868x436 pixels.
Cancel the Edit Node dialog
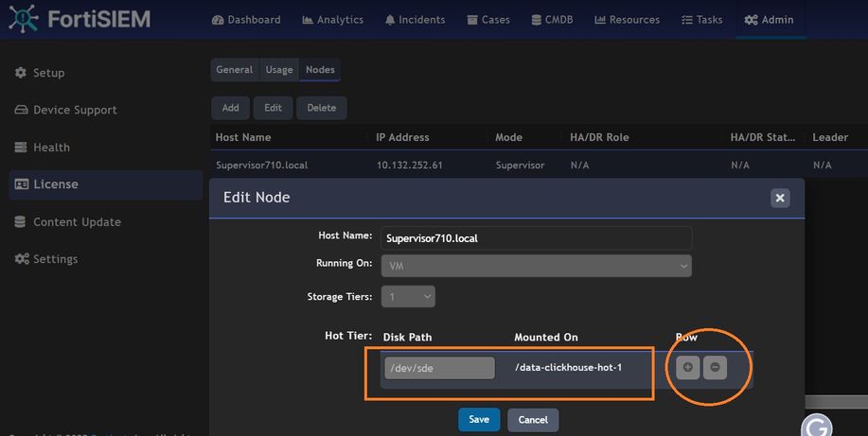tap(533, 420)
